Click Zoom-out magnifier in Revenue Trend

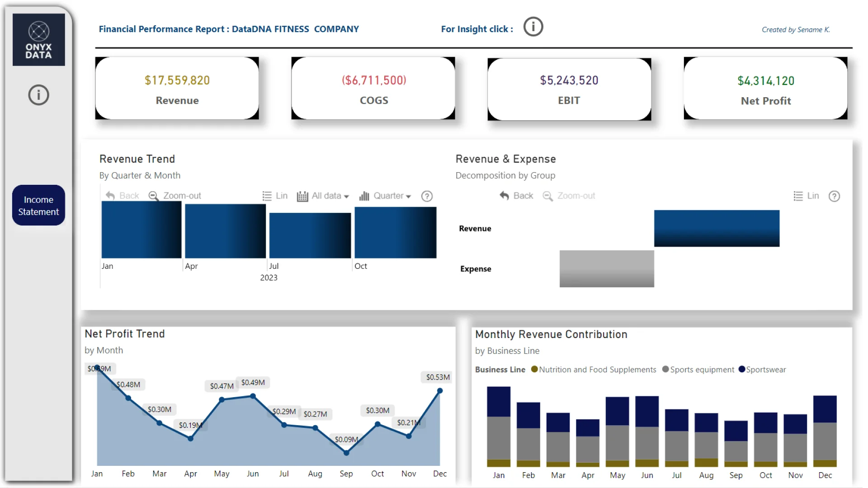pos(154,196)
